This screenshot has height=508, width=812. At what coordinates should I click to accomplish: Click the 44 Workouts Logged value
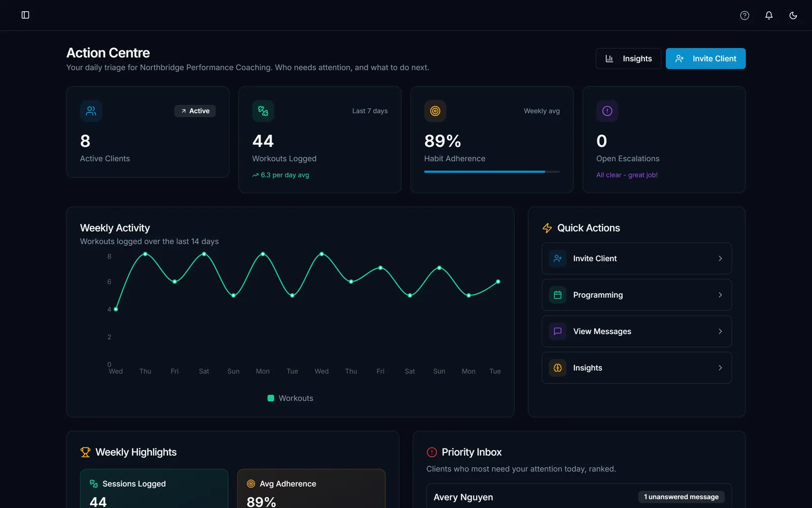pos(263,141)
